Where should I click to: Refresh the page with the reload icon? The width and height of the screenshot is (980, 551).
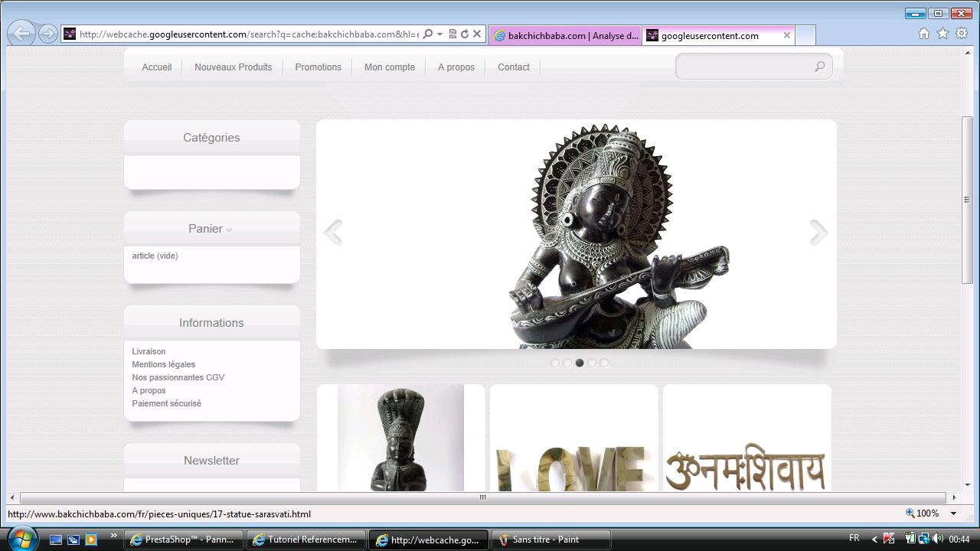pyautogui.click(x=464, y=34)
